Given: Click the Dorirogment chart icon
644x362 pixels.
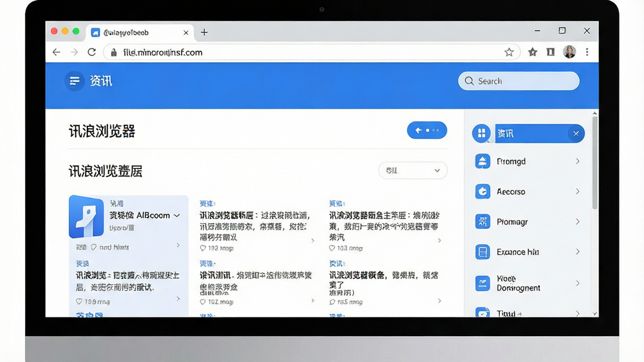Looking at the screenshot, I should click(482, 283).
